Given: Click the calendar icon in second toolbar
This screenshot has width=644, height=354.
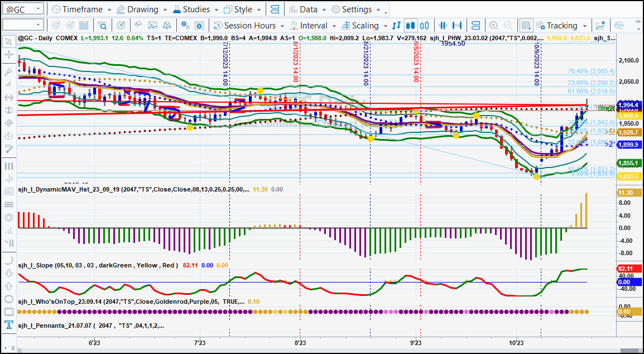Looking at the screenshot, I should point(83,26).
